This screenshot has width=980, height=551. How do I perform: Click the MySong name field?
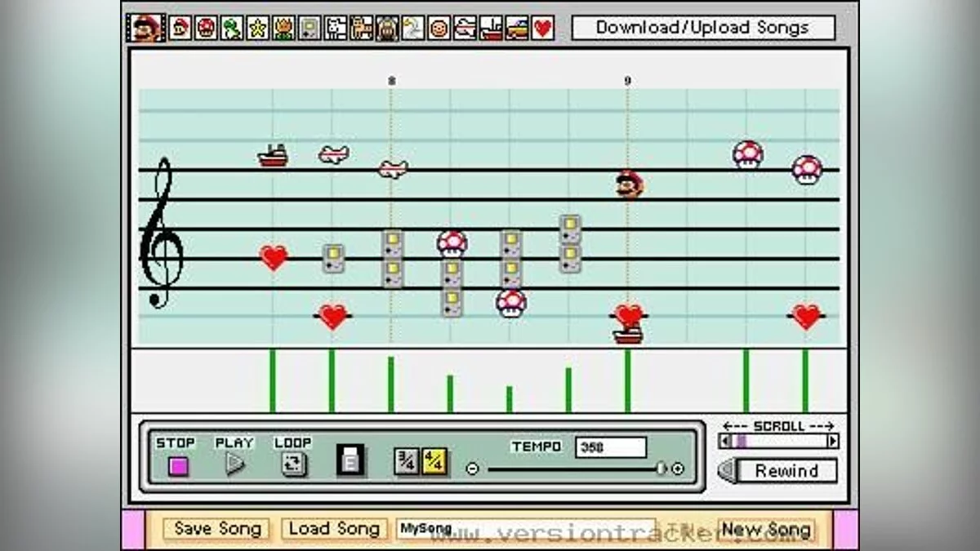click(x=526, y=529)
